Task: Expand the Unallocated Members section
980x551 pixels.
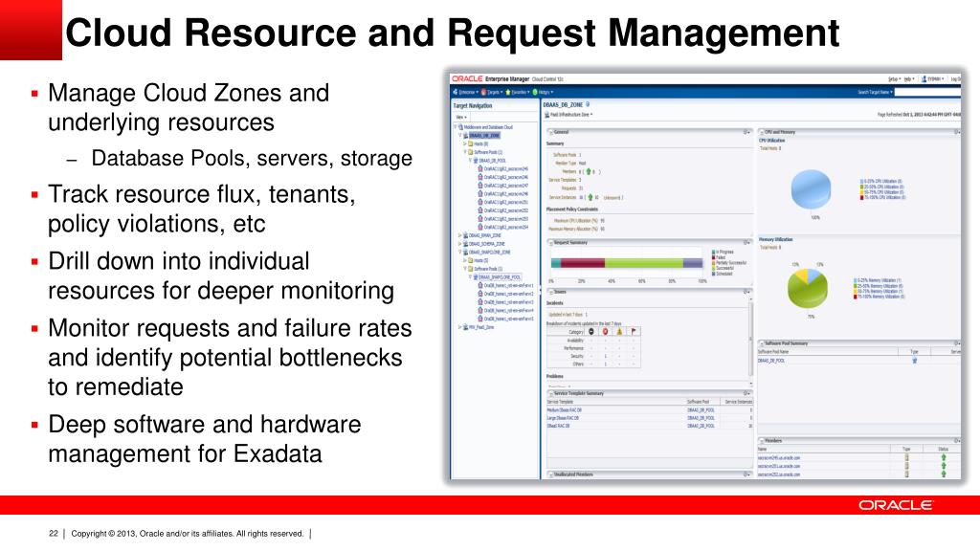Action: [x=550, y=474]
